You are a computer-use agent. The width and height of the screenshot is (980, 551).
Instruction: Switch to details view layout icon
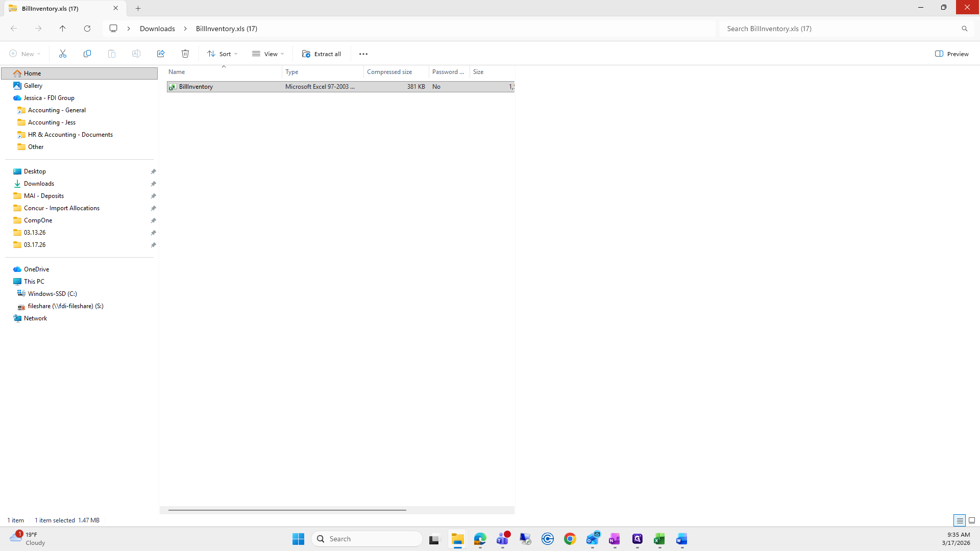coord(959,520)
